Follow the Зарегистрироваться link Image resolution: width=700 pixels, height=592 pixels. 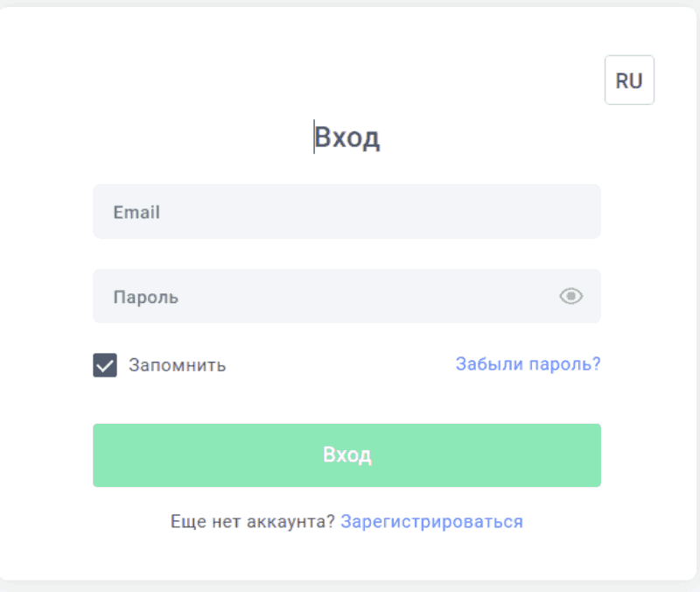[431, 522]
